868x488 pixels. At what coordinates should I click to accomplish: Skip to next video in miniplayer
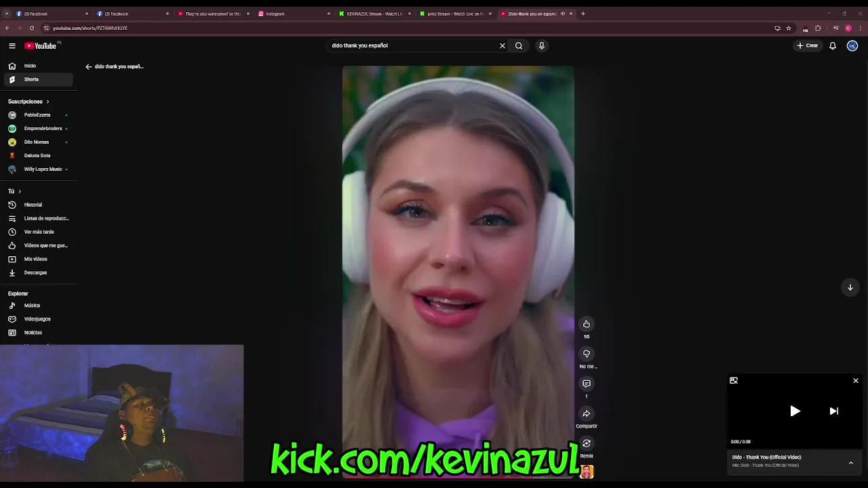point(834,411)
